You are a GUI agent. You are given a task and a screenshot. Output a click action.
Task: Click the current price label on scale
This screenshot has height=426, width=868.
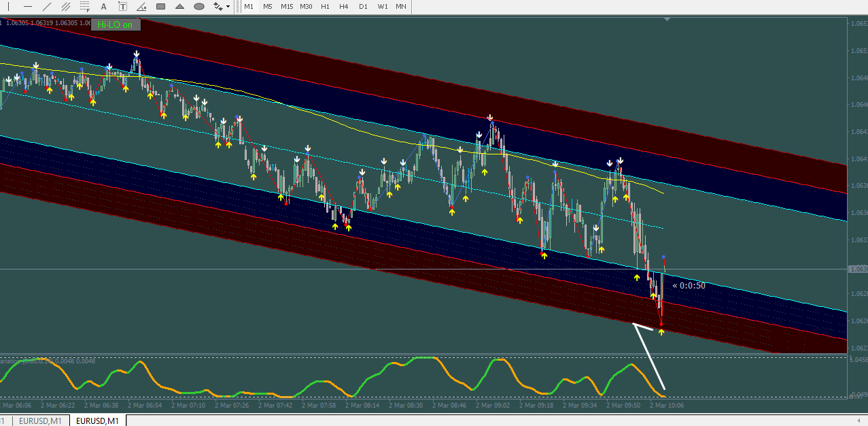[x=858, y=269]
